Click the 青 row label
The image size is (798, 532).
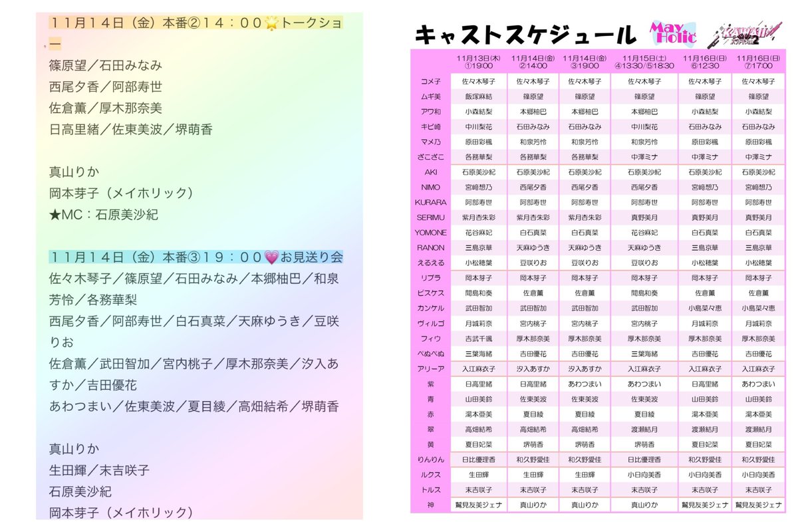pyautogui.click(x=431, y=400)
